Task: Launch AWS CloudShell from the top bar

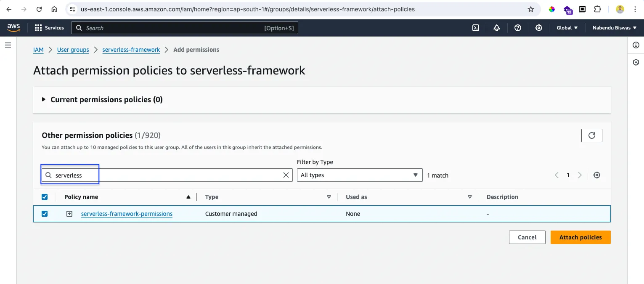Action: (x=476, y=28)
